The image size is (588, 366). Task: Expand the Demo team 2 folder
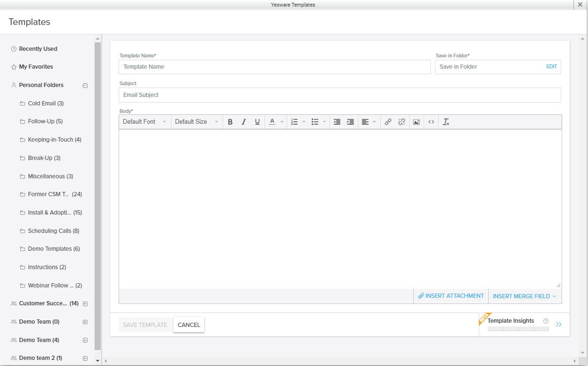85,358
